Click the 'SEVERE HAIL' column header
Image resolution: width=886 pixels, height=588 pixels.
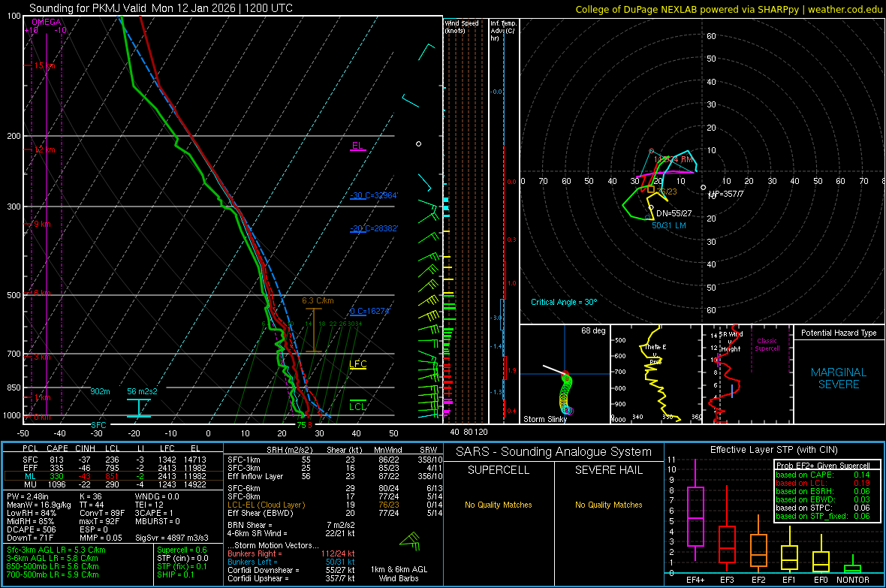click(x=608, y=470)
